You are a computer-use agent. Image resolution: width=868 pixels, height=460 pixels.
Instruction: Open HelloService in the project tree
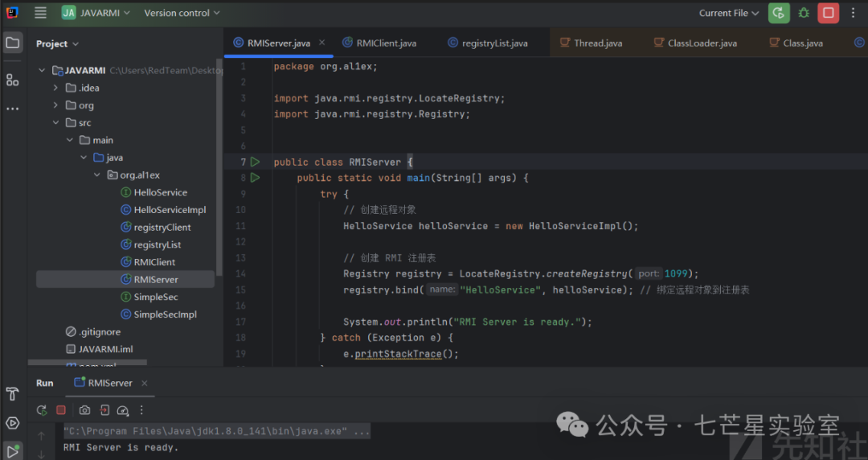click(154, 192)
